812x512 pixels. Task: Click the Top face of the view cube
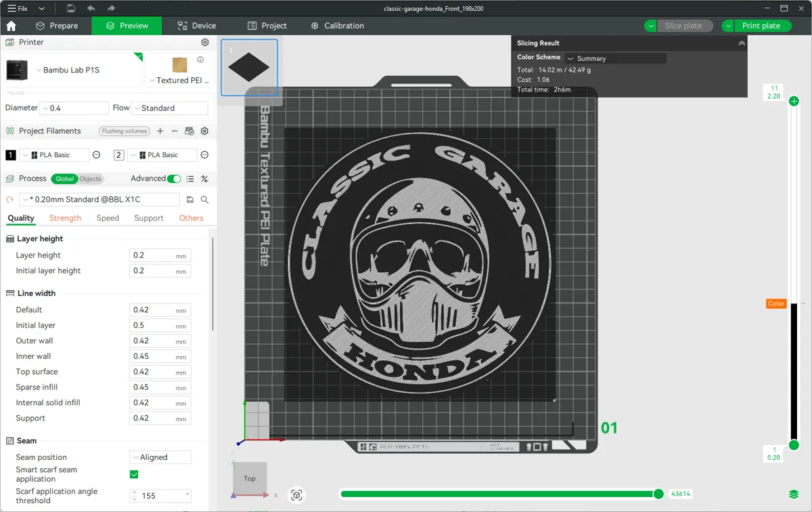point(250,478)
